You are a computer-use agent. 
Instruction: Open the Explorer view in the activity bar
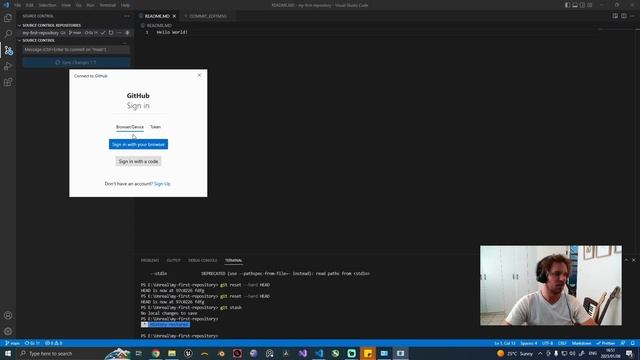click(x=8, y=18)
